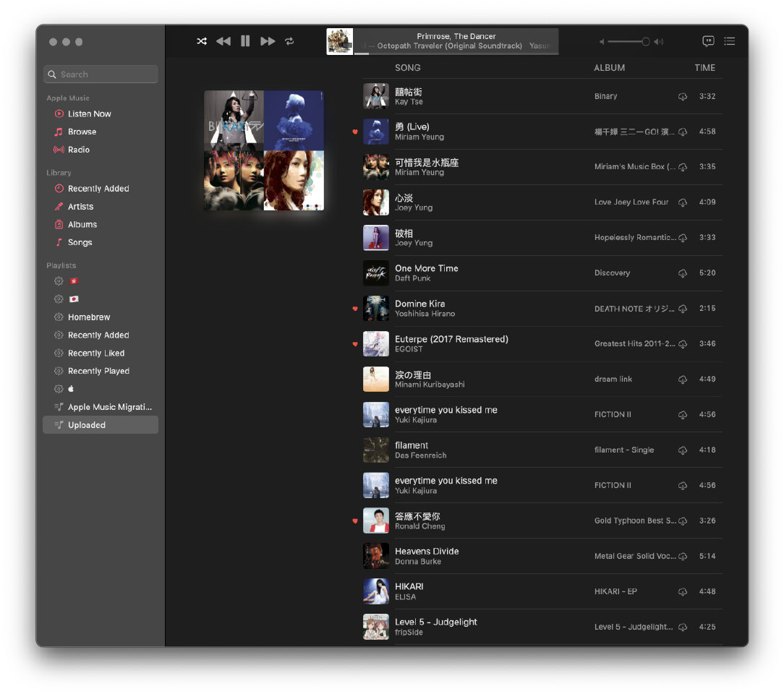This screenshot has height=694, width=784.
Task: Toggle repeat mode in playback controls
Action: click(289, 41)
